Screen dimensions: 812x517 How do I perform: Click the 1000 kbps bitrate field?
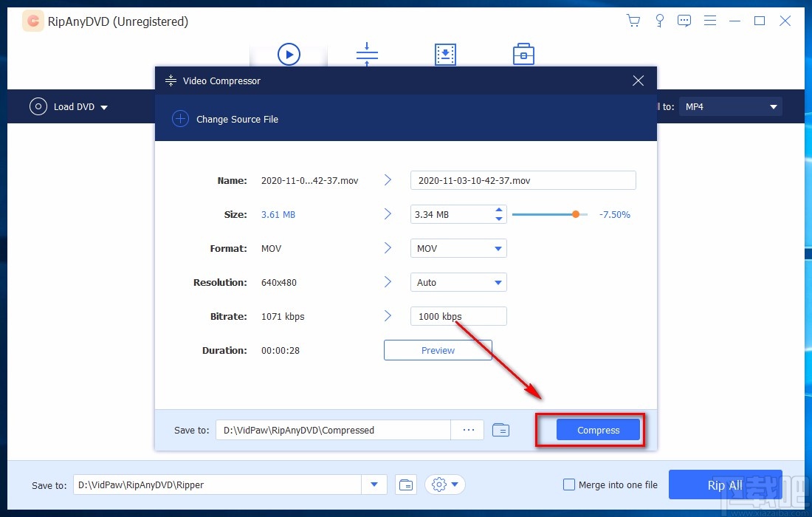pyautogui.click(x=458, y=316)
